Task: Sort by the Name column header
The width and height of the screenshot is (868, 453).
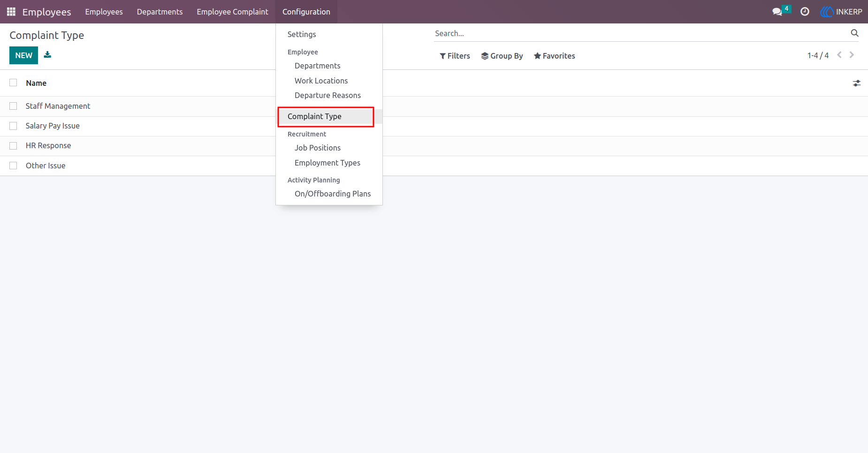Action: point(36,83)
